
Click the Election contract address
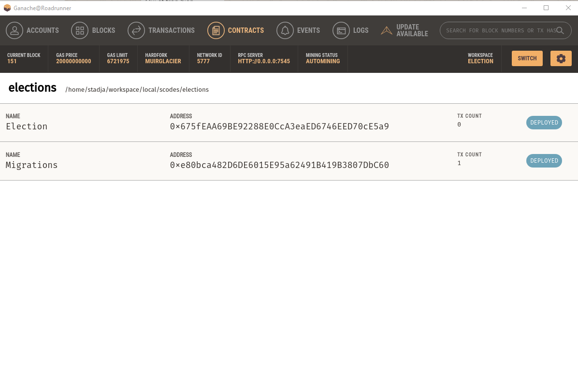click(279, 126)
